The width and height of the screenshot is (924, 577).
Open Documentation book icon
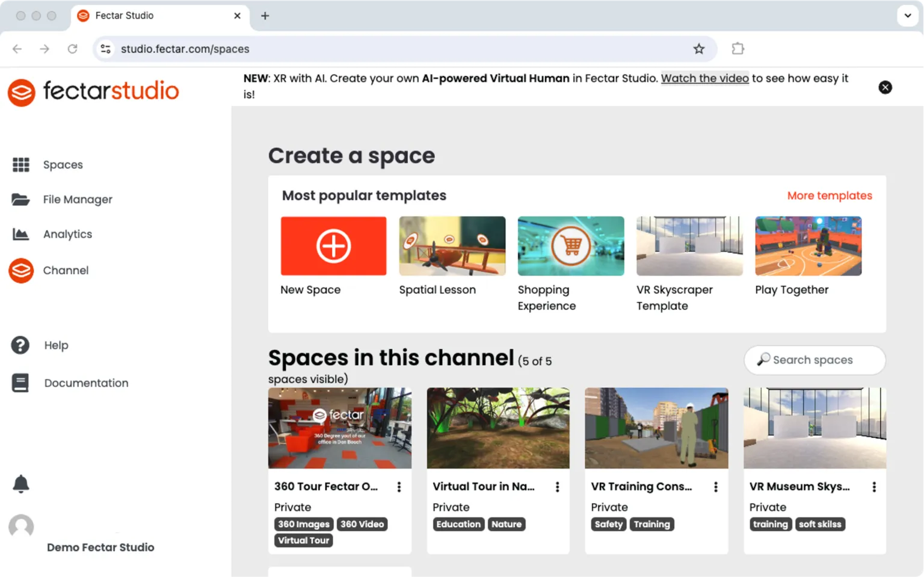click(20, 383)
